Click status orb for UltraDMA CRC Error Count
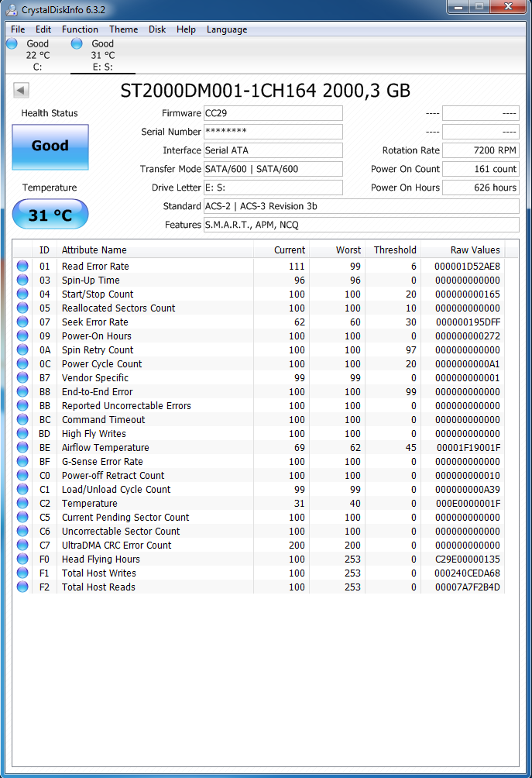The width and height of the screenshot is (532, 778). click(x=22, y=545)
